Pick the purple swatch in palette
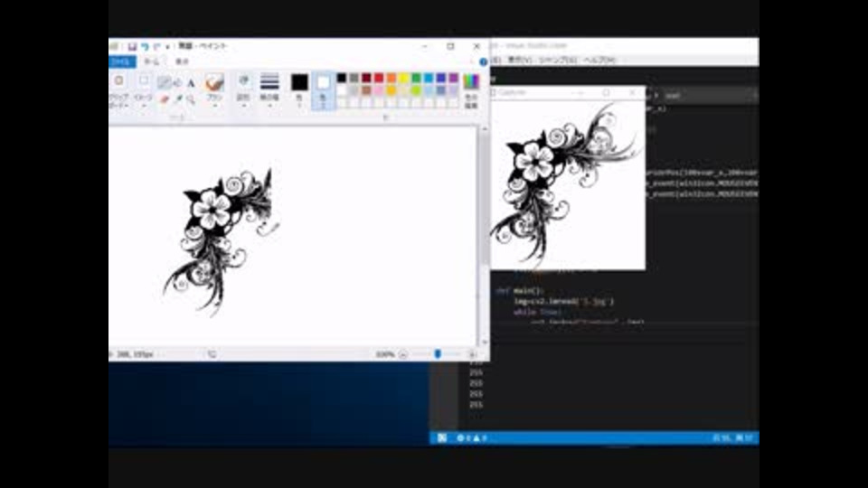 click(x=453, y=78)
